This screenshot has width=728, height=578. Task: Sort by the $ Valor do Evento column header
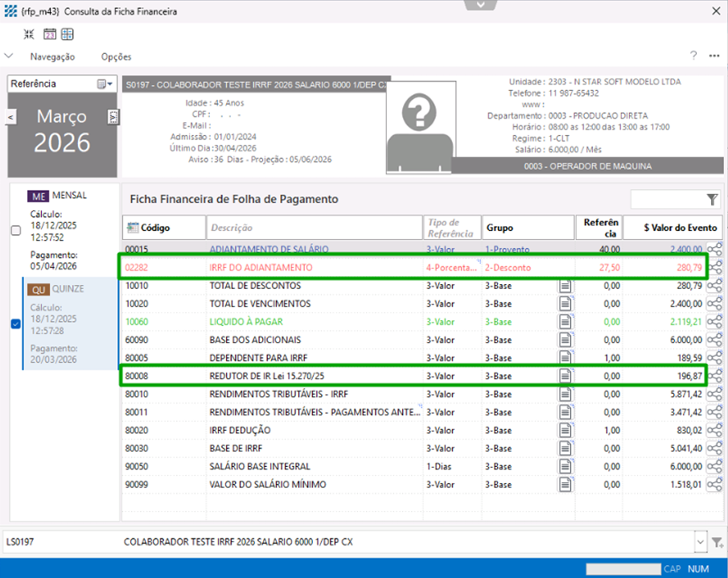(673, 228)
